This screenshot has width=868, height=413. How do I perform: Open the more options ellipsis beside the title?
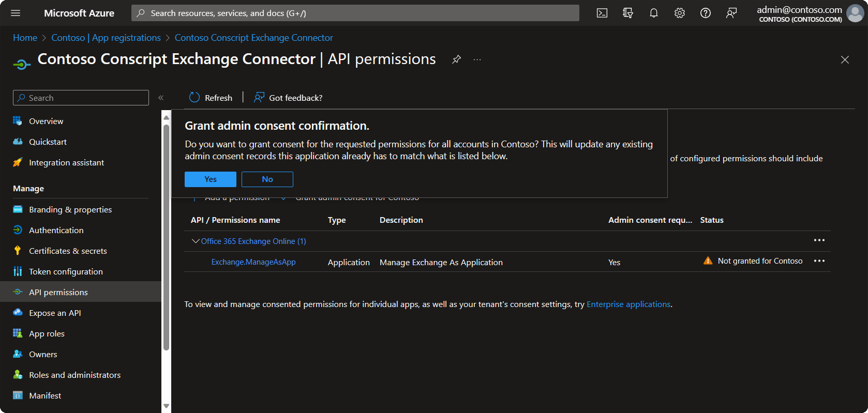click(x=477, y=59)
